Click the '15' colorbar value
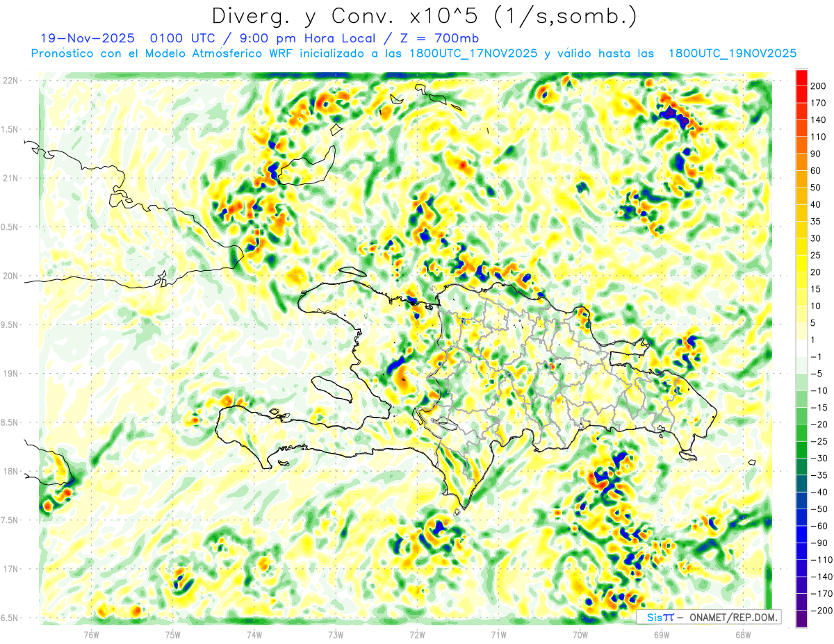This screenshot has height=644, width=834. tap(817, 289)
